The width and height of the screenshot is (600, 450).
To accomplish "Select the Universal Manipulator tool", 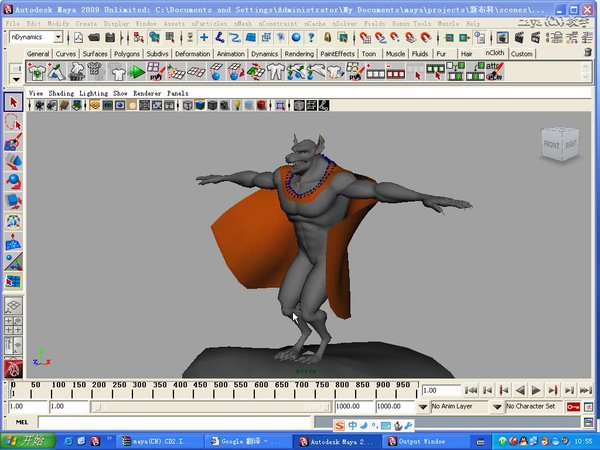I will 13,222.
